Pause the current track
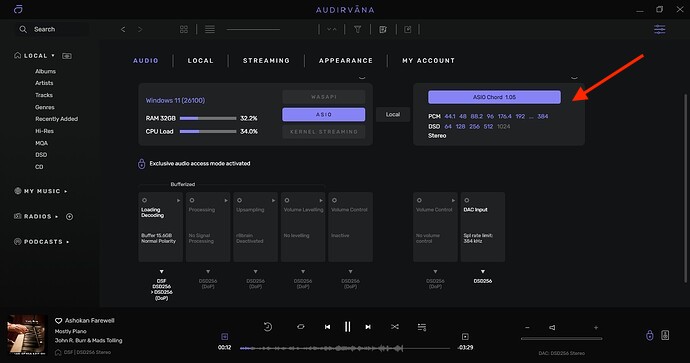This screenshot has height=363, width=690. point(348,326)
